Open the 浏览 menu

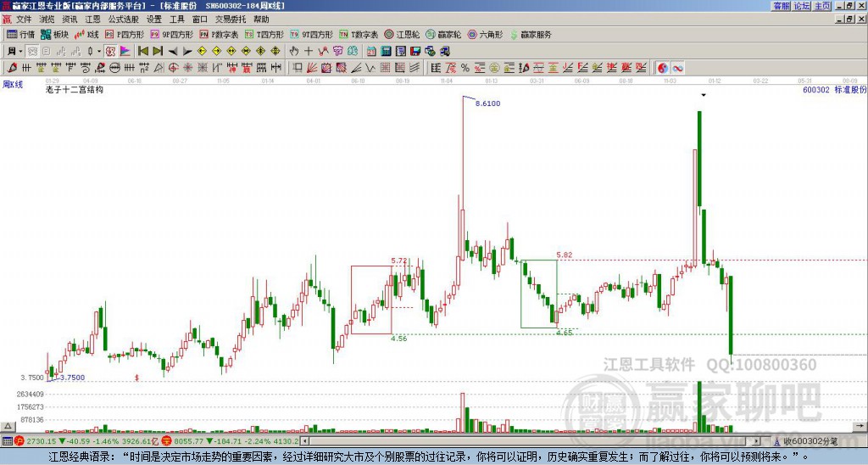[47, 20]
